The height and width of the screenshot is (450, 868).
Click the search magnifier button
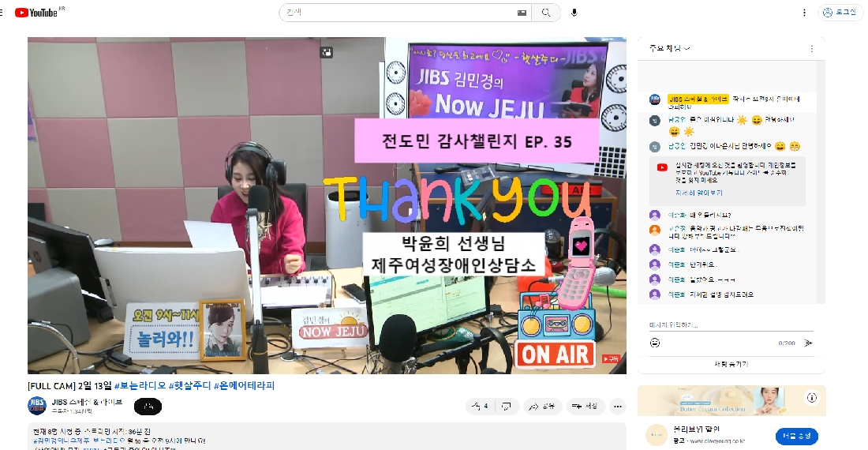coord(546,12)
